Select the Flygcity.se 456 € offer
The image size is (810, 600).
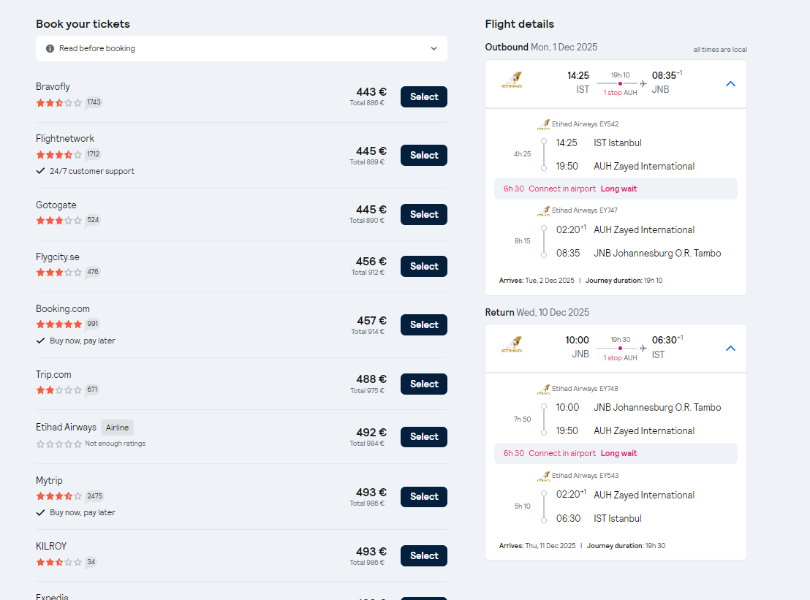click(x=424, y=266)
